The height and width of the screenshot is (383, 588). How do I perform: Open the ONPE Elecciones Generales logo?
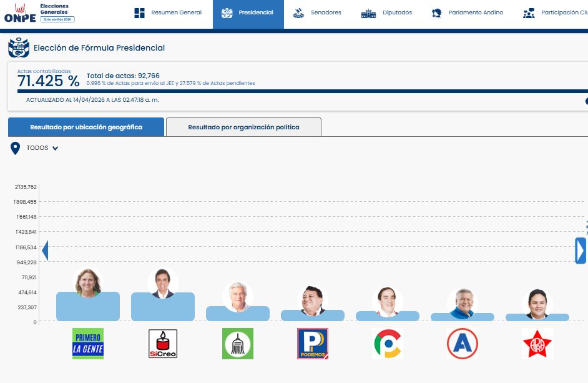[x=39, y=13]
